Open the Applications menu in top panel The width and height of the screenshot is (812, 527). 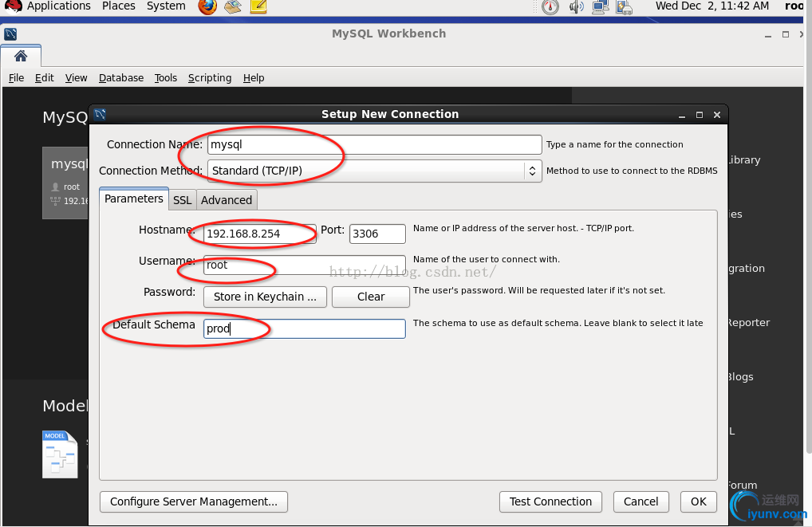58,6
